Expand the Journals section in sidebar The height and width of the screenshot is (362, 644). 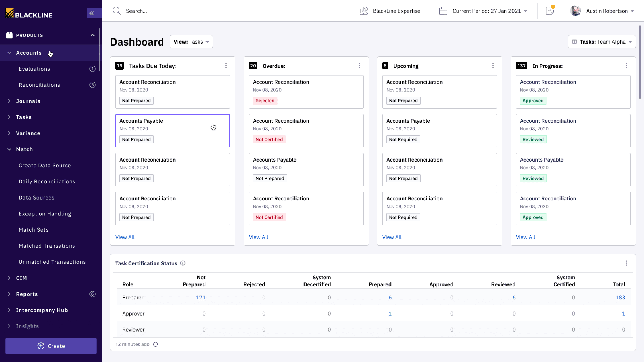pos(28,101)
